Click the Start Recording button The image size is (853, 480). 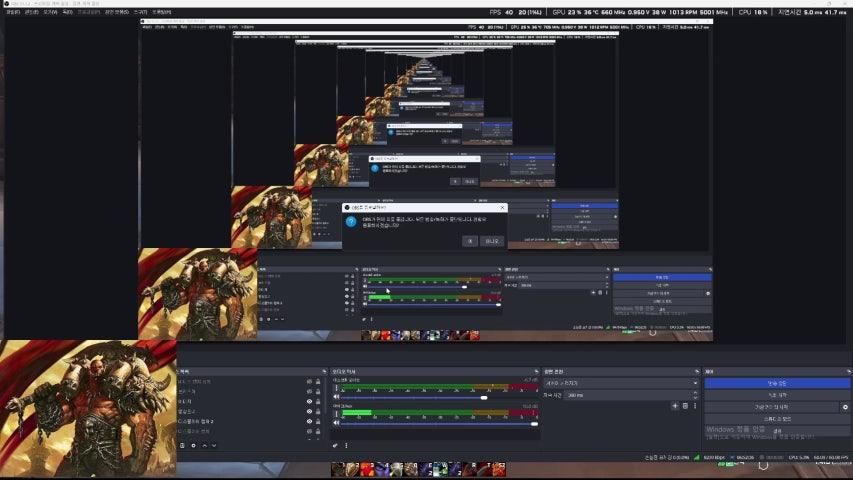pos(777,395)
